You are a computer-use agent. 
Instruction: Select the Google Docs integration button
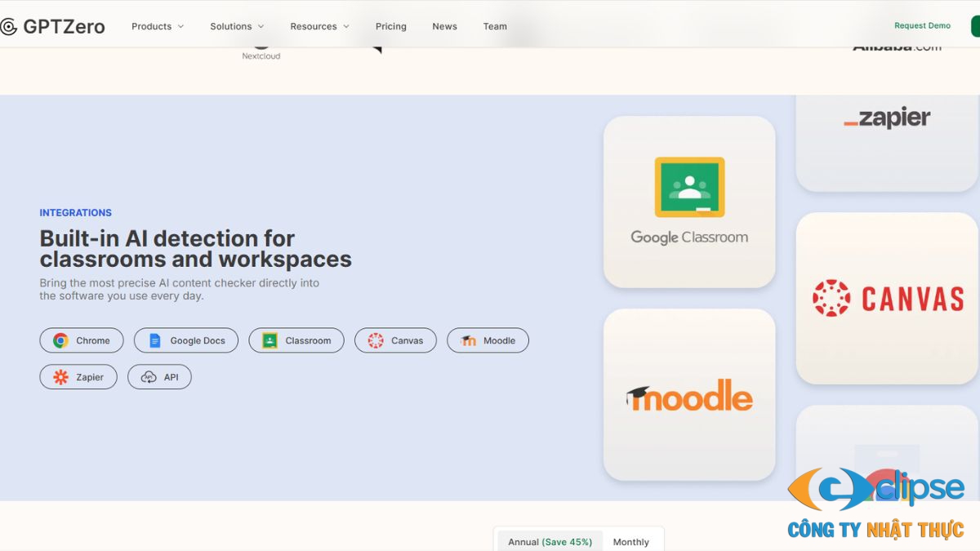[186, 340]
